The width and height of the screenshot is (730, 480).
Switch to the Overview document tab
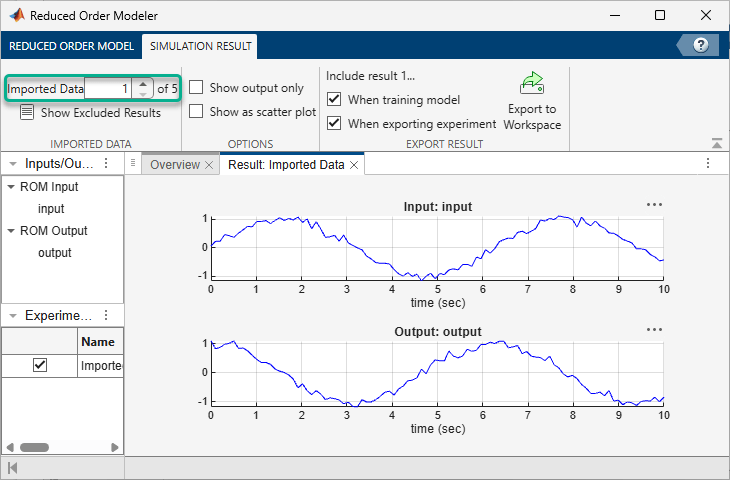pyautogui.click(x=175, y=165)
